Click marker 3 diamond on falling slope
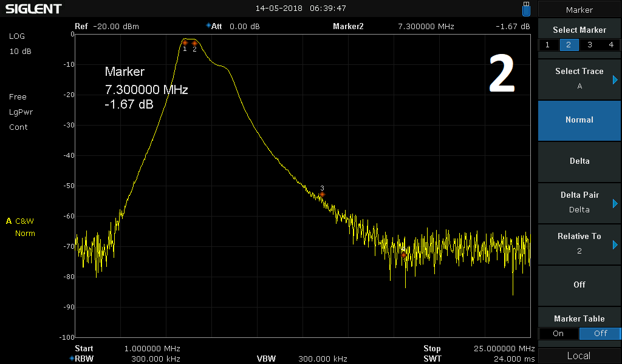Screen dimensions: 622x364 (x=322, y=195)
